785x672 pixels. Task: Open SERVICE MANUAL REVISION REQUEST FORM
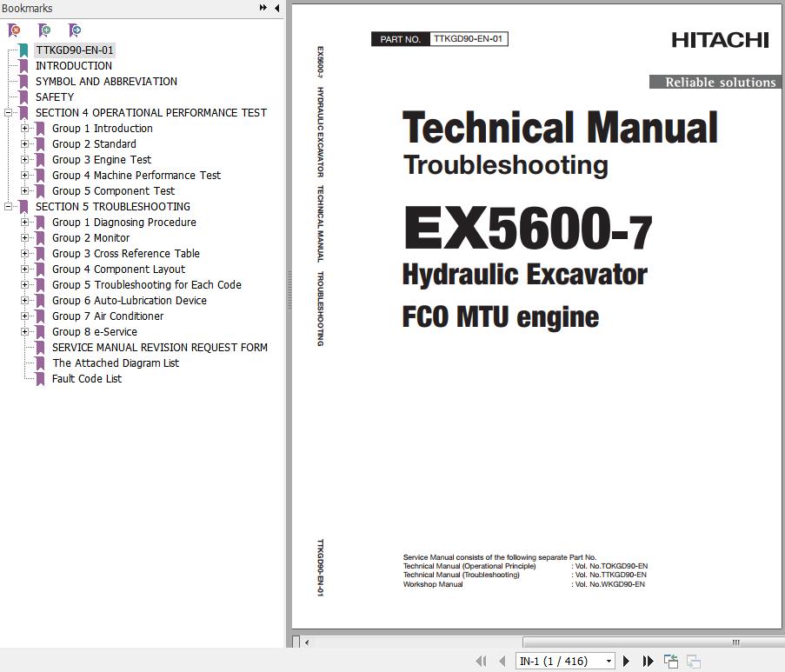click(x=159, y=348)
